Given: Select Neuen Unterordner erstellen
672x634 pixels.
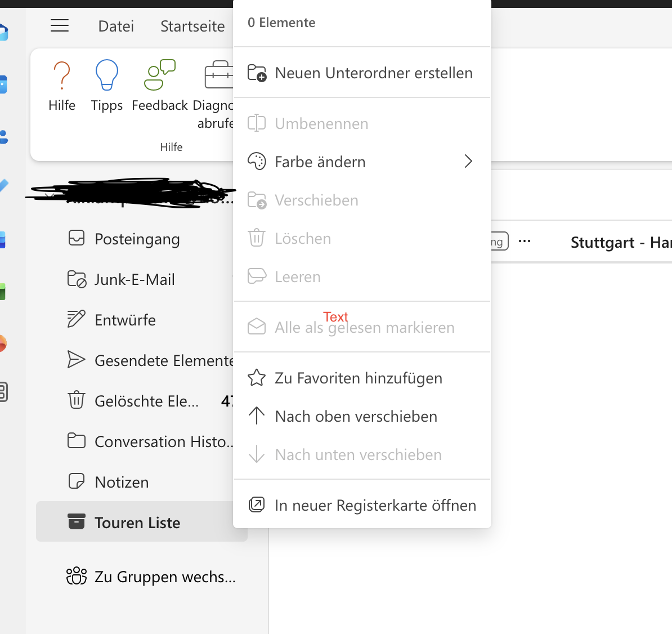Looking at the screenshot, I should point(362,73).
